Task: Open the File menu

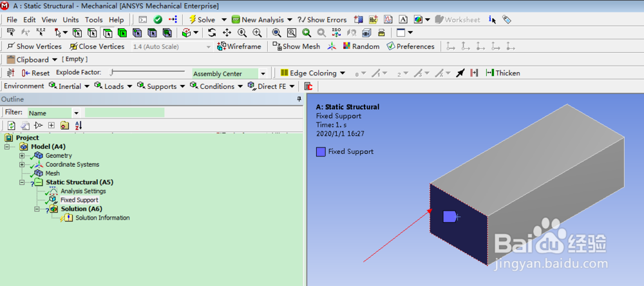Action: coord(12,20)
